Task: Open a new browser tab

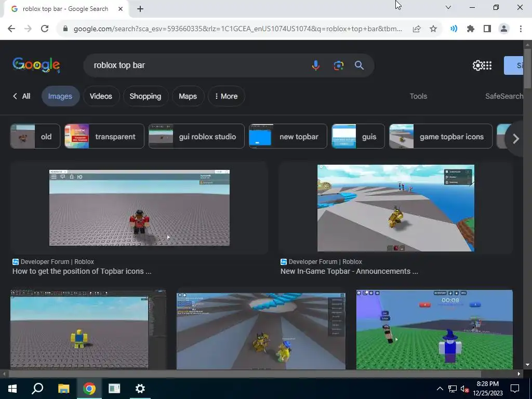Action: coord(140,9)
